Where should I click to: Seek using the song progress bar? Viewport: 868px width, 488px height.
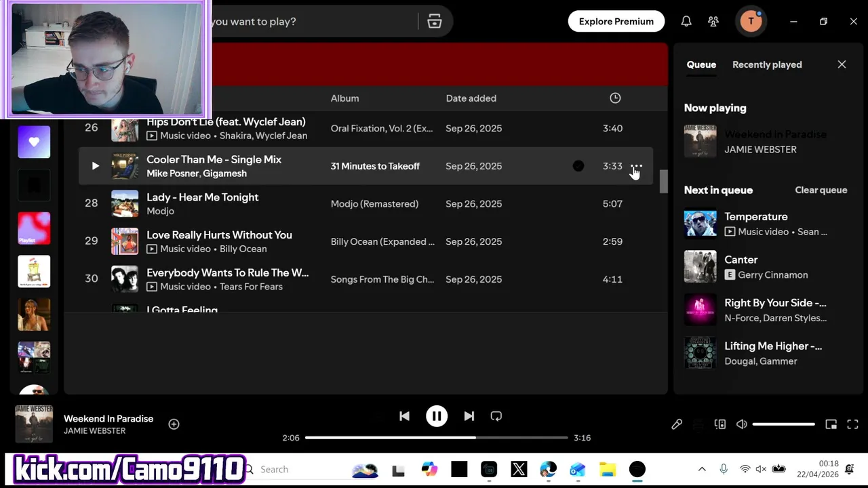pos(436,438)
